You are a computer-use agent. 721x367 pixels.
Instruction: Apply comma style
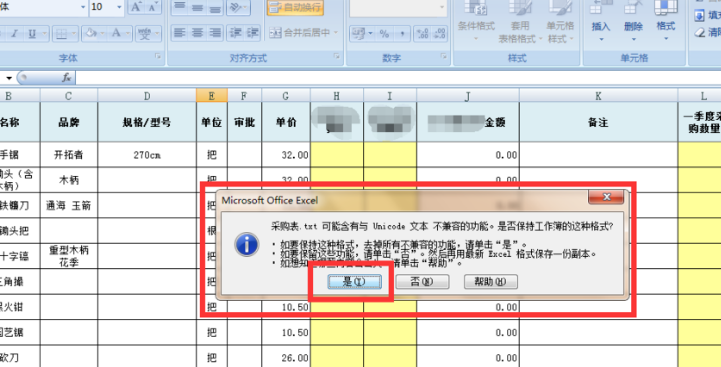point(402,33)
